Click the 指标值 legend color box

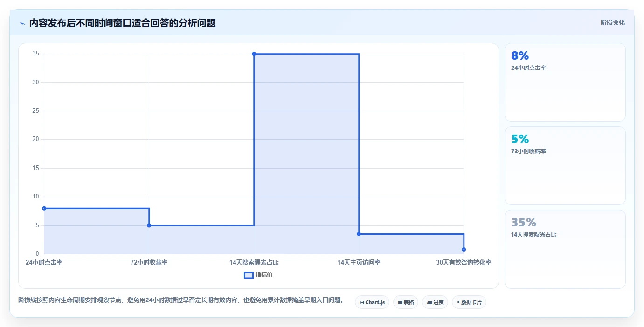[x=249, y=275]
